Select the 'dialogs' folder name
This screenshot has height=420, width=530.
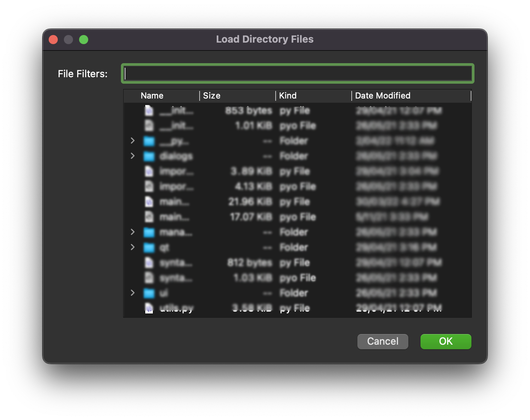(176, 156)
